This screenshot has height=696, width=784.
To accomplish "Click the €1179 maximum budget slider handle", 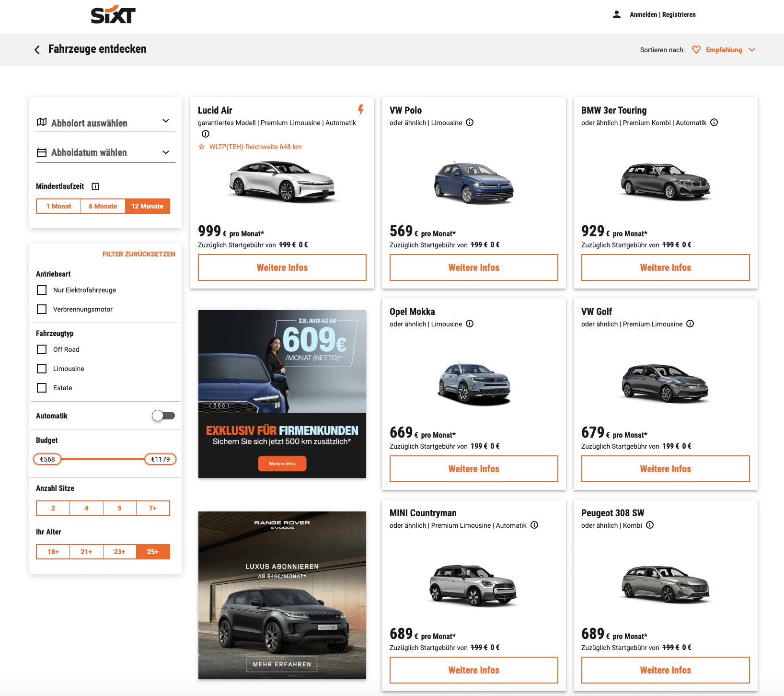I will point(161,459).
